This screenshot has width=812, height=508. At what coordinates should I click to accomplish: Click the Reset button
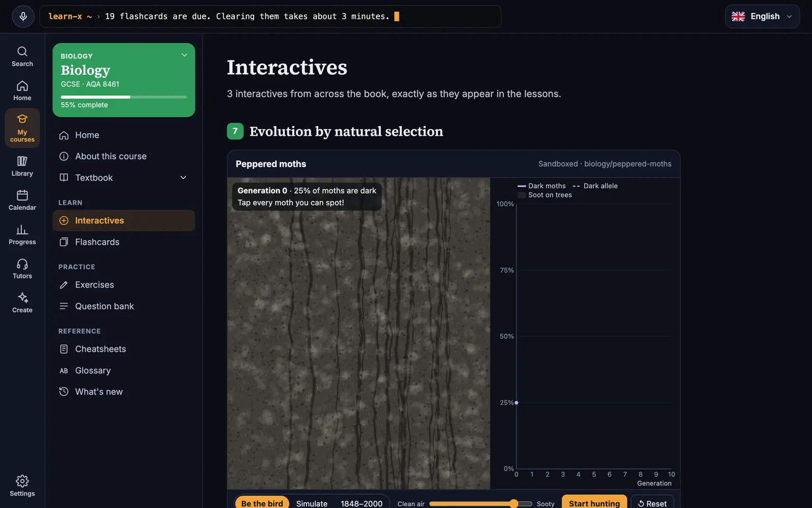(653, 503)
